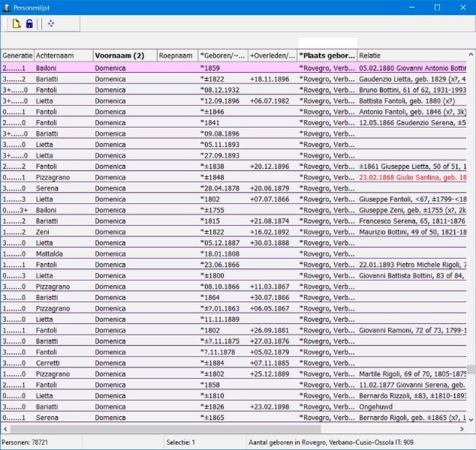
Task: Sort by the Generatie column header
Action: (x=17, y=55)
